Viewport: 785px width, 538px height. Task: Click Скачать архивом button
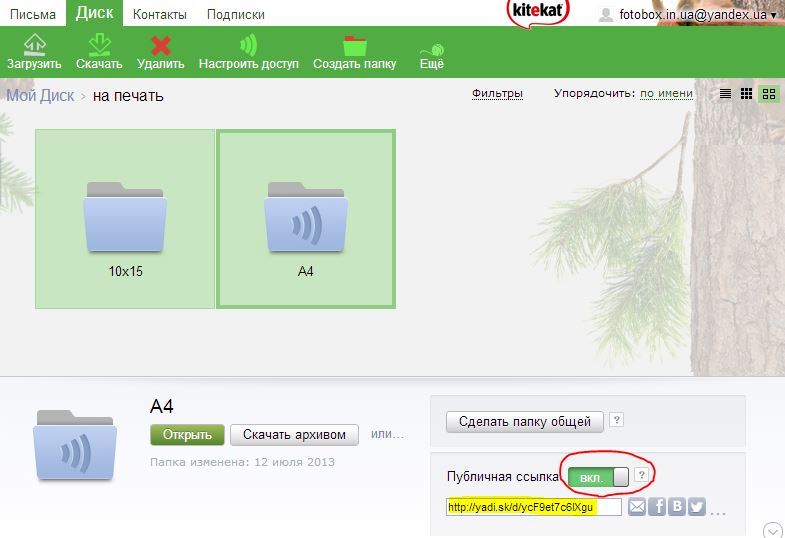click(x=294, y=434)
